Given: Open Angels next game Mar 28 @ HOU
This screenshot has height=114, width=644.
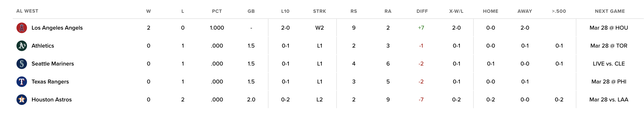Looking at the screenshot, I should click(609, 28).
